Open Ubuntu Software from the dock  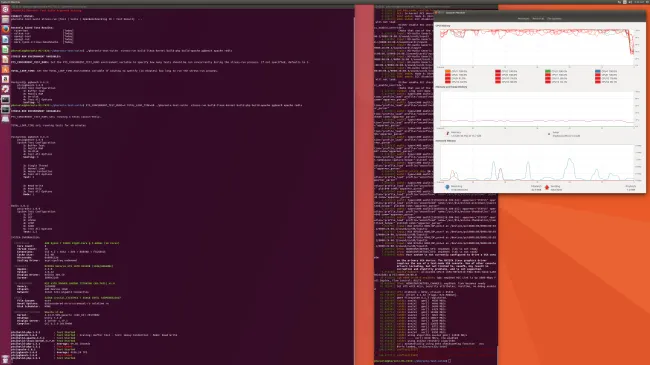[x=5, y=69]
